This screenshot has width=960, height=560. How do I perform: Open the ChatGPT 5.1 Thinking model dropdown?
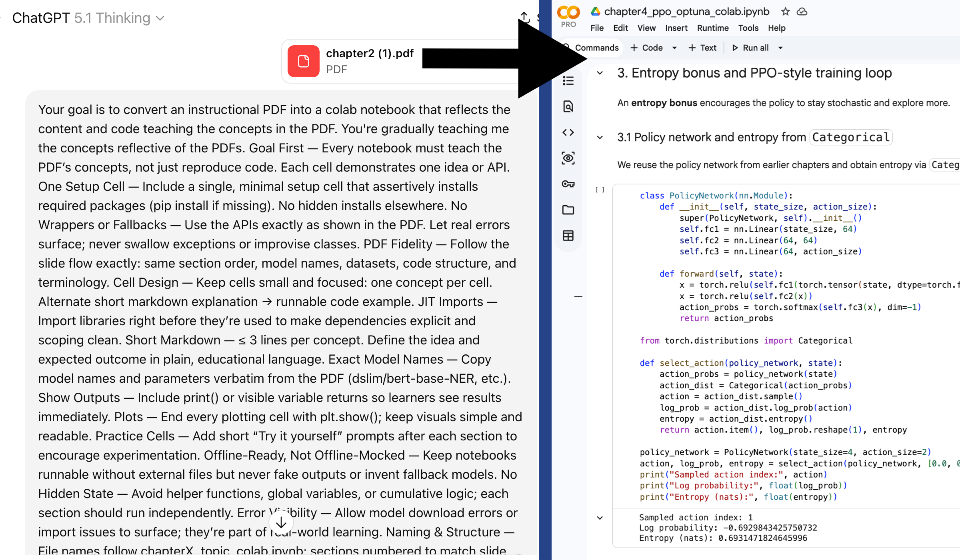(88, 18)
